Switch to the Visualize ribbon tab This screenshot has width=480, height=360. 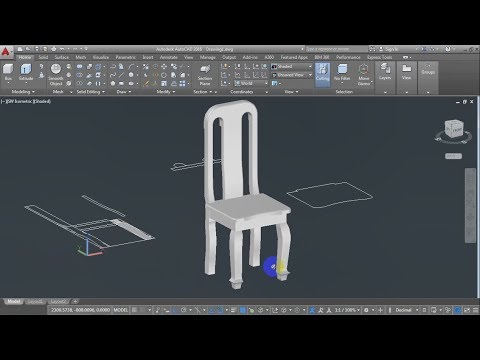pyautogui.click(x=101, y=57)
